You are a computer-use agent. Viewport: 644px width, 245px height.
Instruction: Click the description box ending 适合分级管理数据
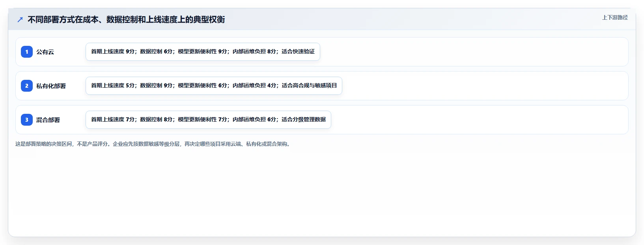tap(208, 120)
